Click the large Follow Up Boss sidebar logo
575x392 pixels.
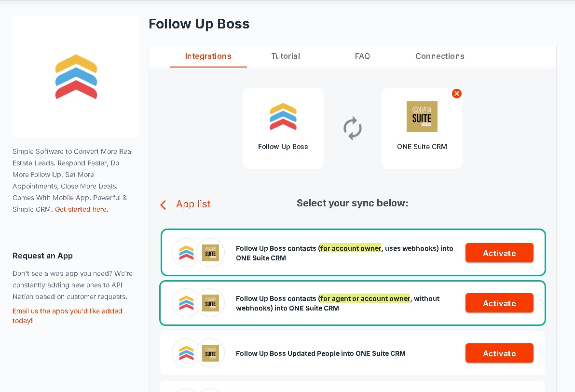click(76, 77)
